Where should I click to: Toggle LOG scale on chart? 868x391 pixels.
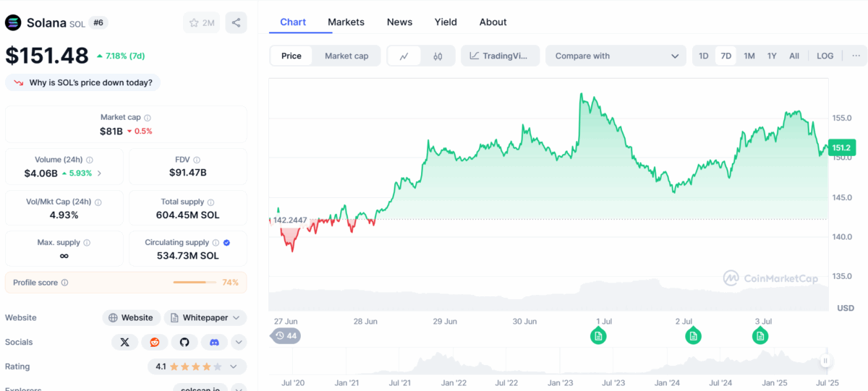[x=825, y=56]
